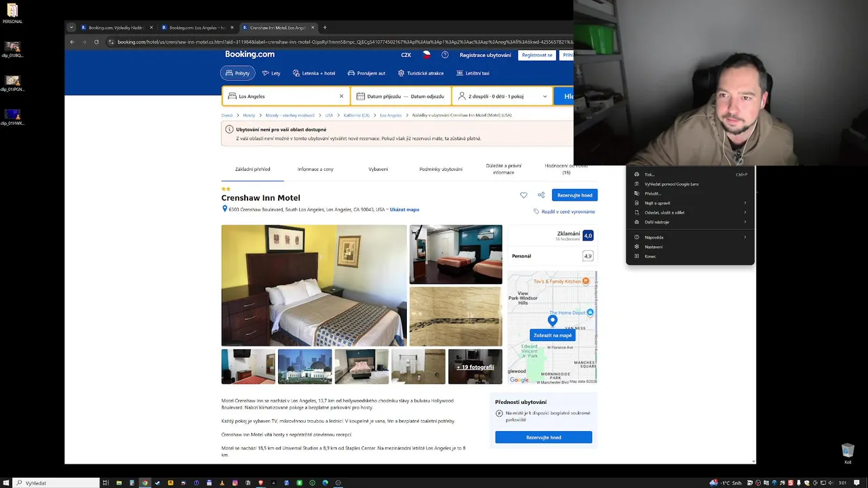Click Ukázat mapu link

(x=404, y=209)
